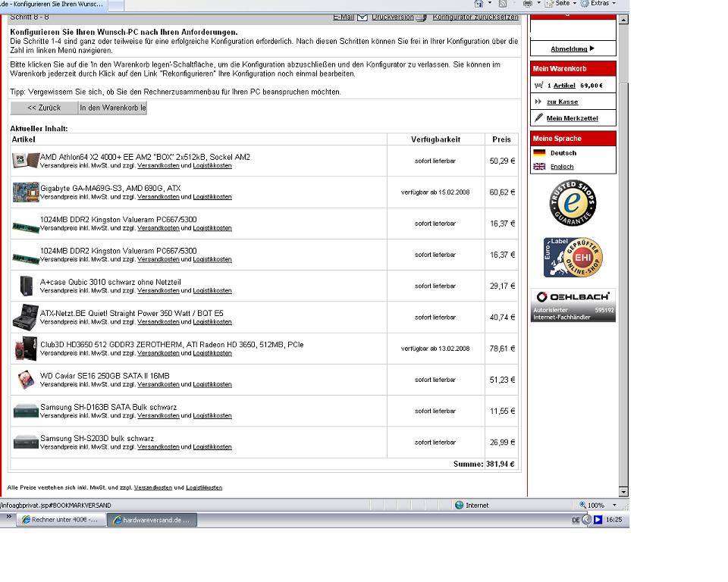
Task: Switch language to Deutsch
Action: (x=563, y=153)
